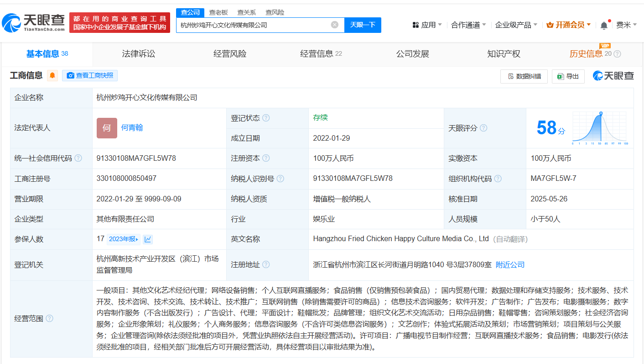Viewport: 644px width, 364px height.
Task: Click the 增值税一般纳税人 value
Action: coord(342,199)
